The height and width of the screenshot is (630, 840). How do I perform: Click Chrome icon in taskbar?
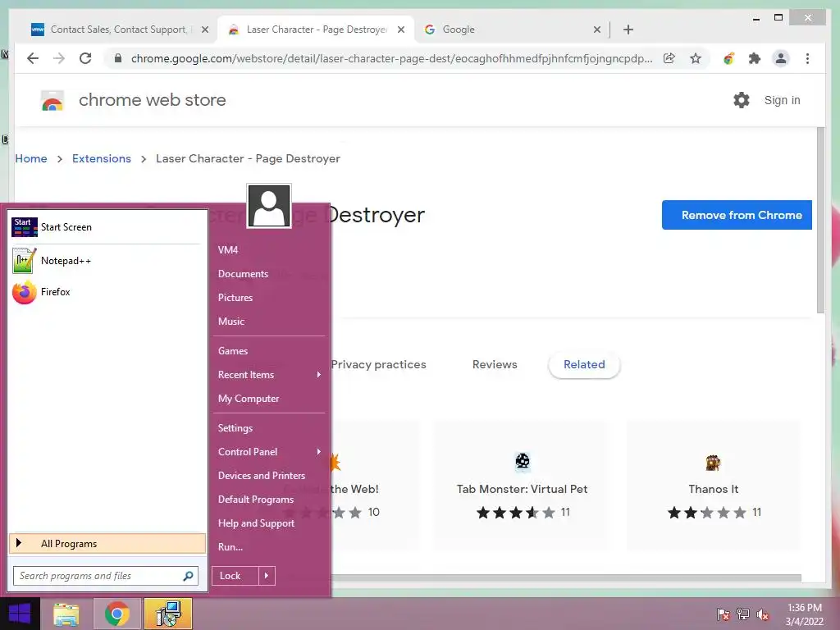(x=117, y=614)
